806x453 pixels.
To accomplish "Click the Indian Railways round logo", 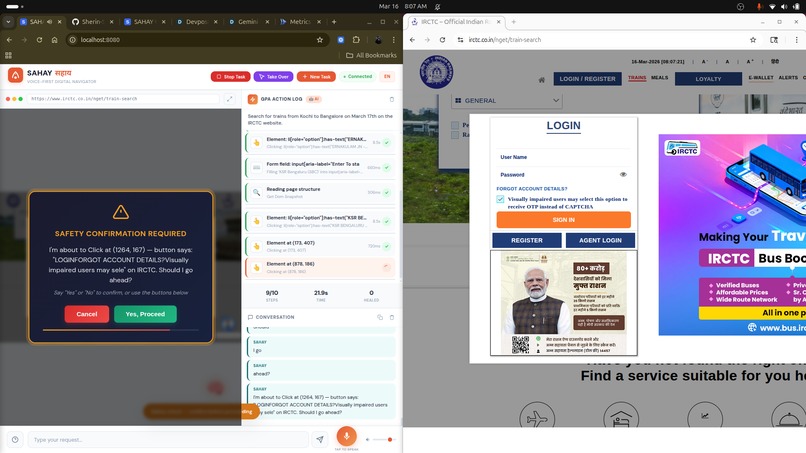I will click(x=436, y=72).
